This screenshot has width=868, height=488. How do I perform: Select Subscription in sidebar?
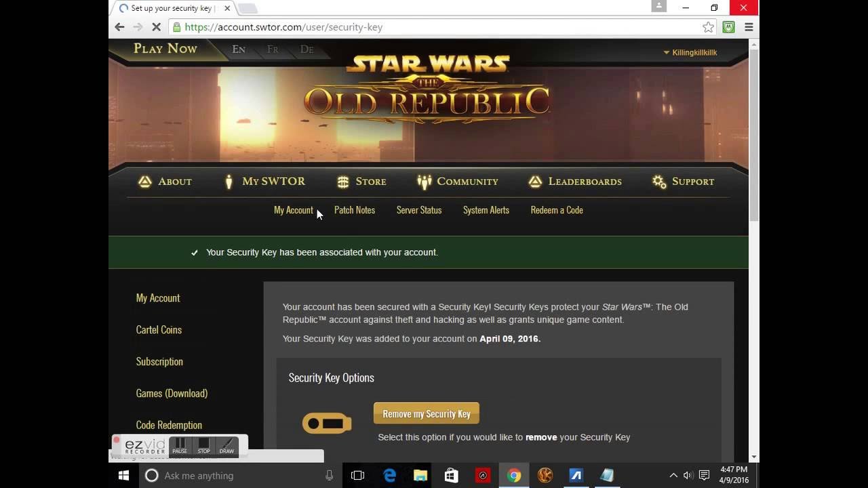pos(159,362)
